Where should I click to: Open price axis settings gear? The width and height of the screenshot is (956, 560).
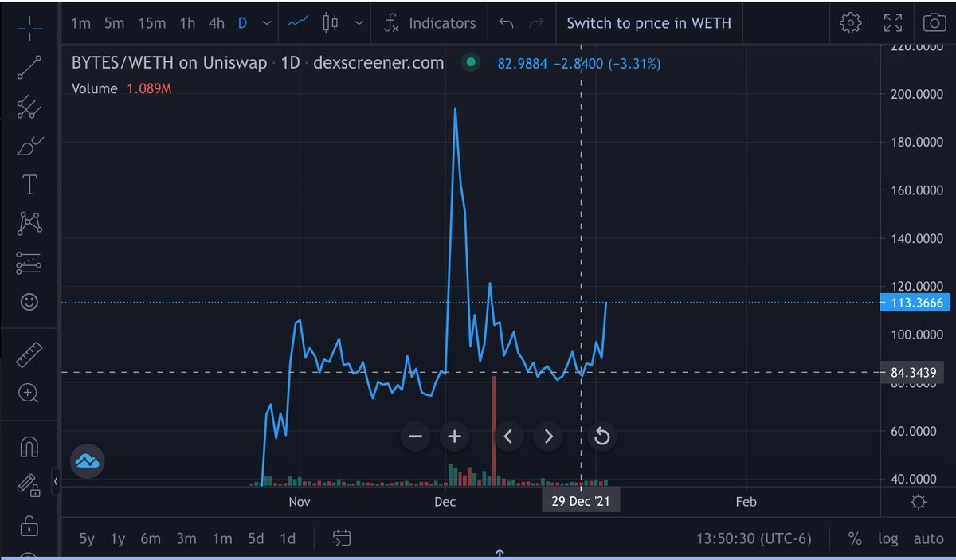click(x=918, y=502)
